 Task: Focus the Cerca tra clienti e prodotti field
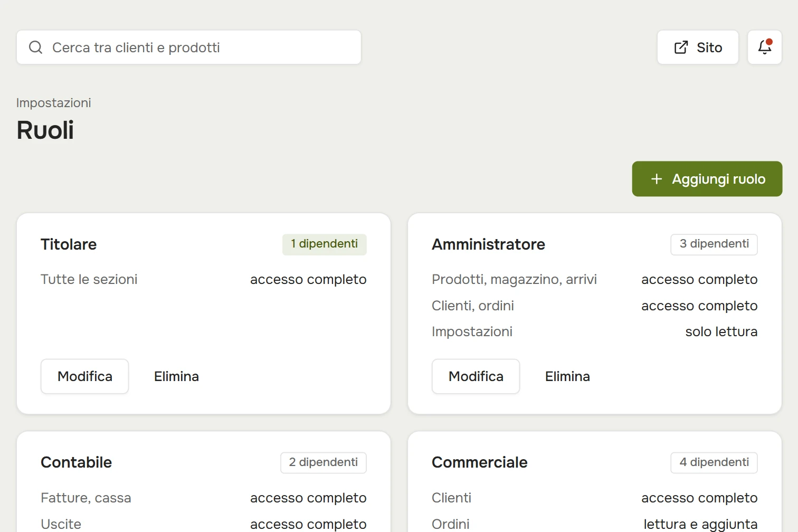click(189, 47)
